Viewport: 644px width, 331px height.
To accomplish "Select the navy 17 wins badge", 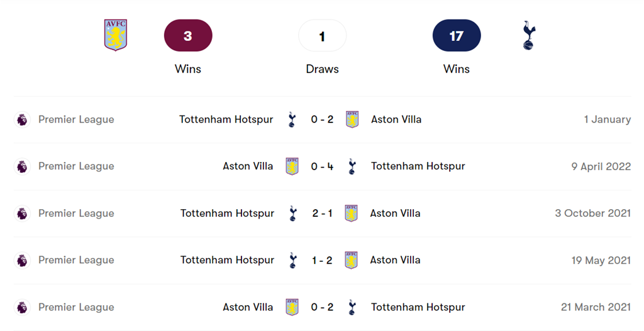I will [457, 36].
